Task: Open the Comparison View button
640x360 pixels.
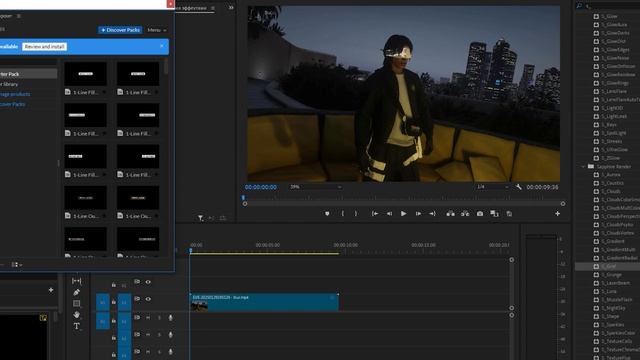Action: 494,213
